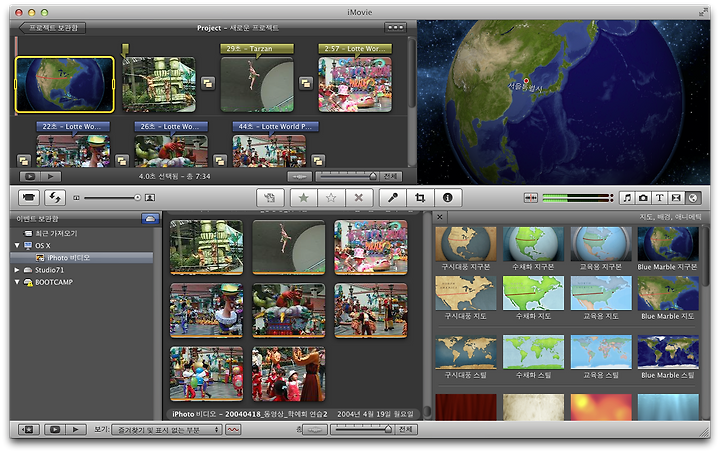Image resolution: width=720 pixels, height=453 pixels.
Task: Open the transition after the Tarzan clip
Action: click(306, 83)
